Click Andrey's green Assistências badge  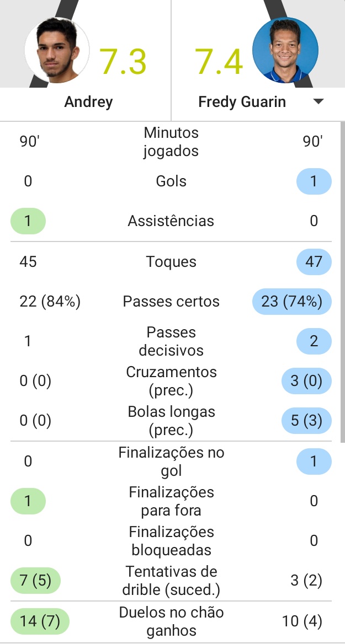point(28,221)
